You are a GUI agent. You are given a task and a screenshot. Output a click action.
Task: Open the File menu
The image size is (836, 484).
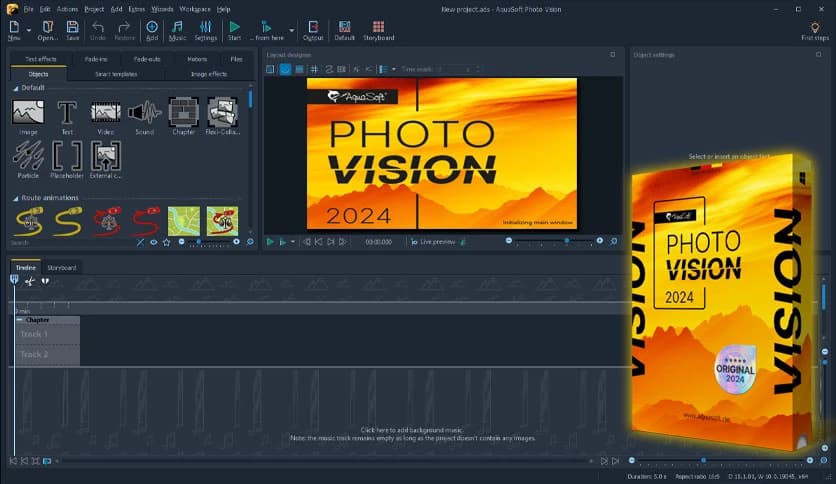[x=28, y=9]
